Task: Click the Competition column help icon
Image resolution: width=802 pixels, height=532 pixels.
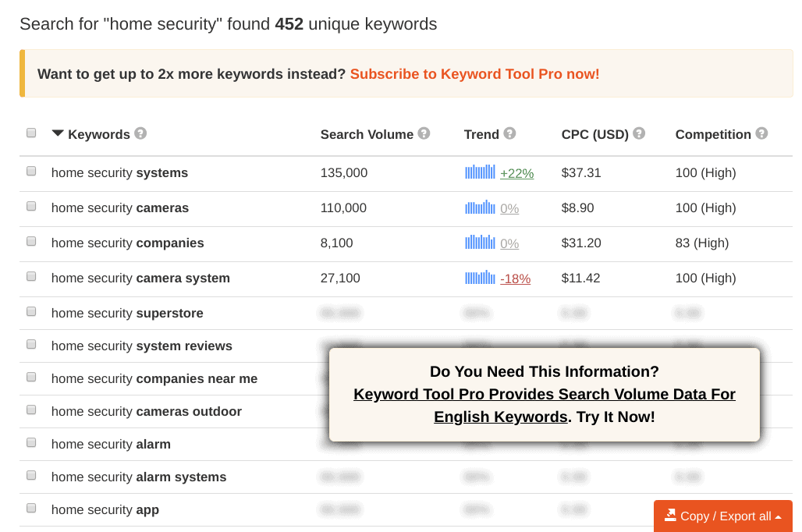Action: [761, 133]
